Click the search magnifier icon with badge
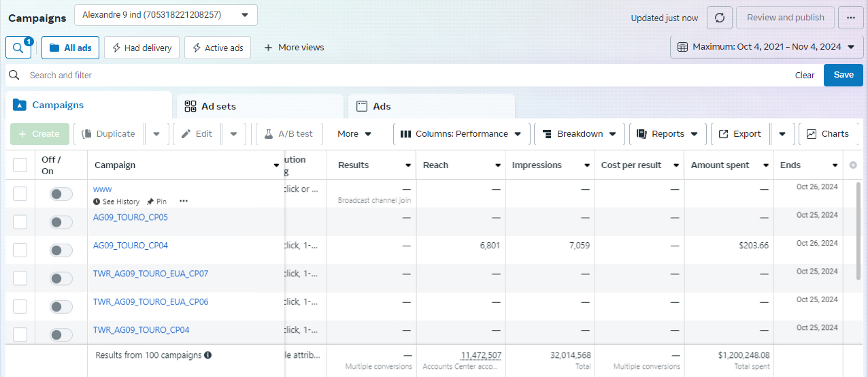Screen dimensions: 868x377 click(x=18, y=48)
